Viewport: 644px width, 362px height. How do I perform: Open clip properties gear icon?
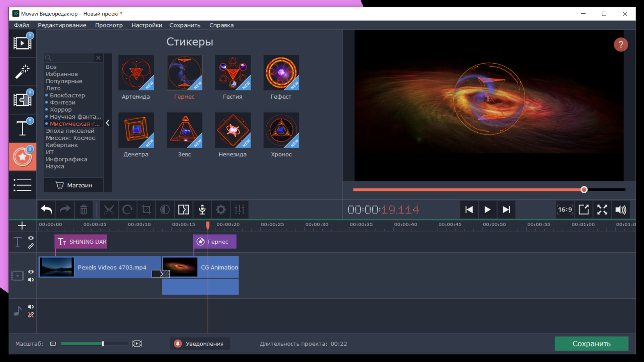[221, 210]
